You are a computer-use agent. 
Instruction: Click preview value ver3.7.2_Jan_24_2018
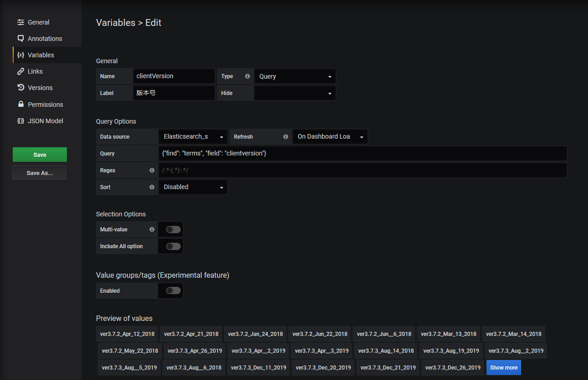pyautogui.click(x=255, y=334)
